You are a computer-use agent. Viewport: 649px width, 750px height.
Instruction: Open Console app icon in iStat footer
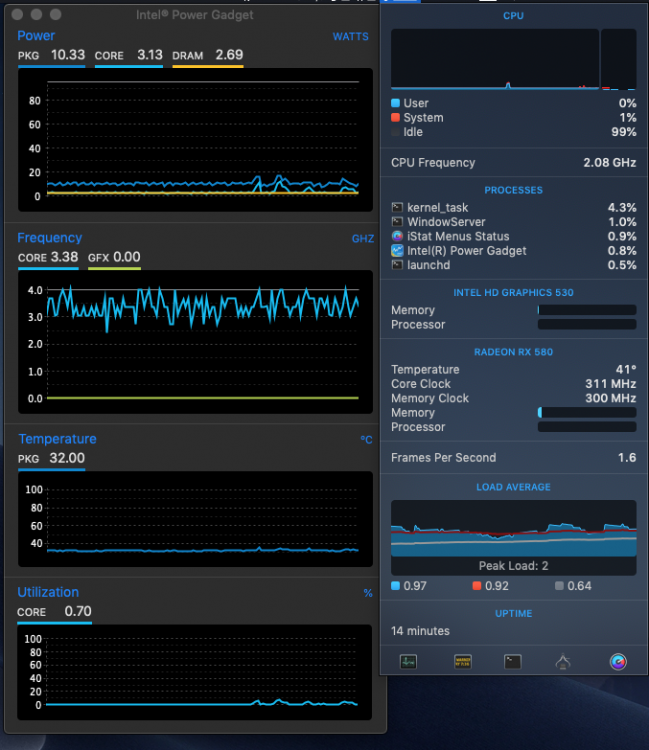pos(462,662)
